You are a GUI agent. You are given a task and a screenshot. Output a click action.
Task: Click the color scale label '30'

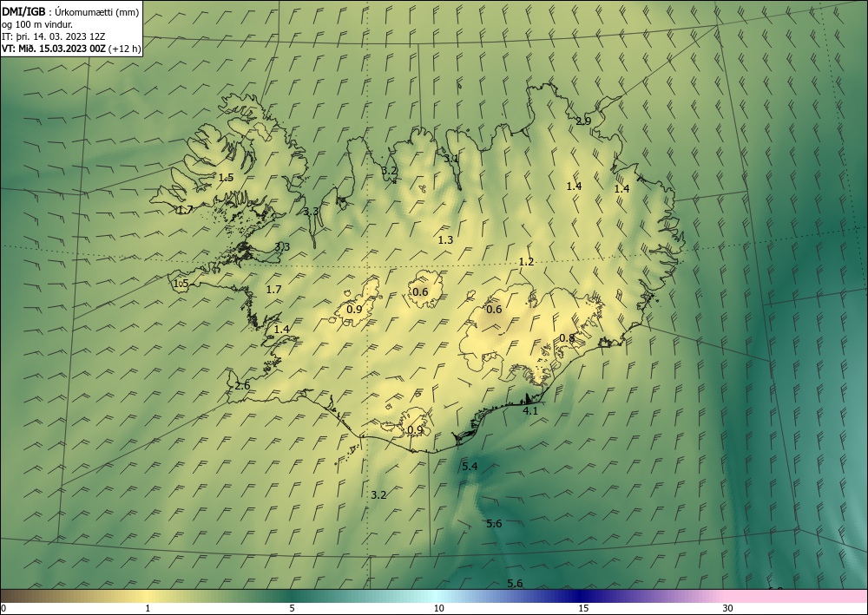(728, 608)
